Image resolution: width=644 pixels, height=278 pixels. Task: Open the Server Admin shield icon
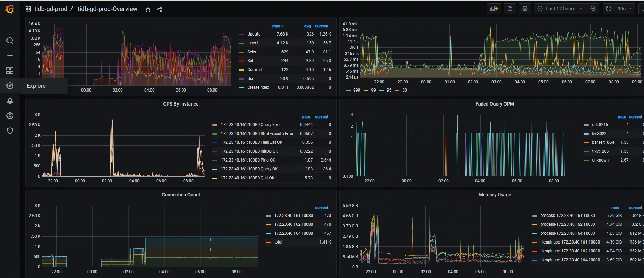pyautogui.click(x=10, y=131)
